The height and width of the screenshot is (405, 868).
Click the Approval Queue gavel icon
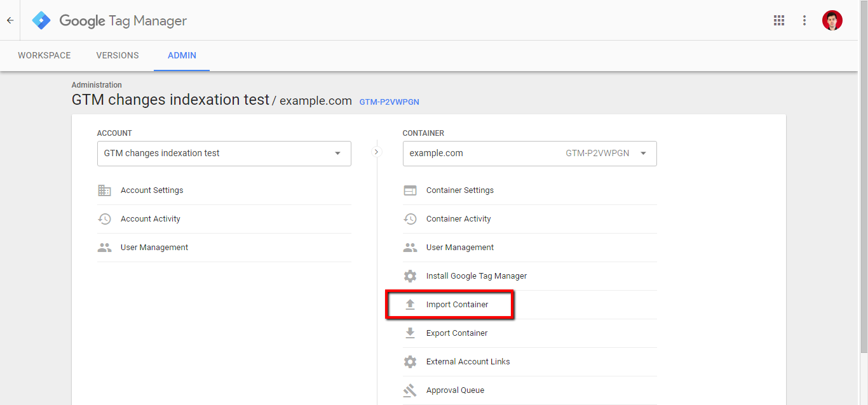coord(410,390)
